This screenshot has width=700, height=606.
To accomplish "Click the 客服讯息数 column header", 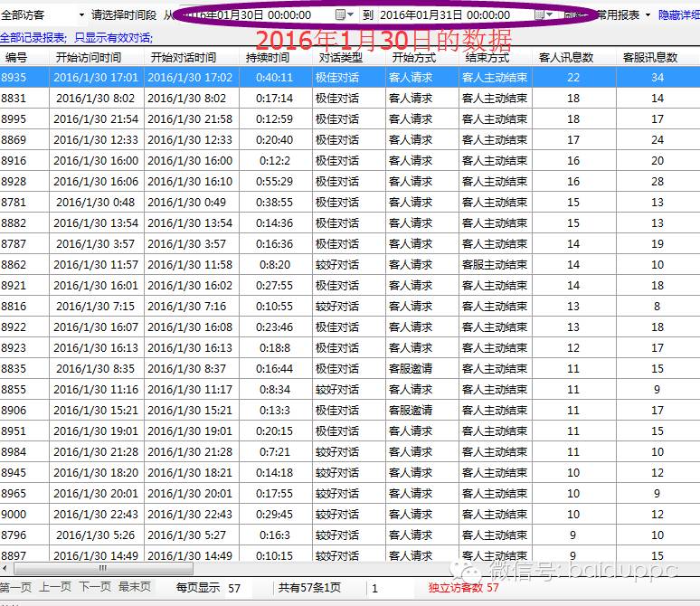I will [650, 57].
